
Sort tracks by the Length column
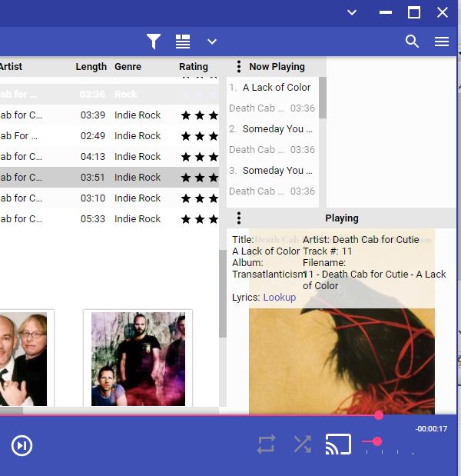coord(91,67)
